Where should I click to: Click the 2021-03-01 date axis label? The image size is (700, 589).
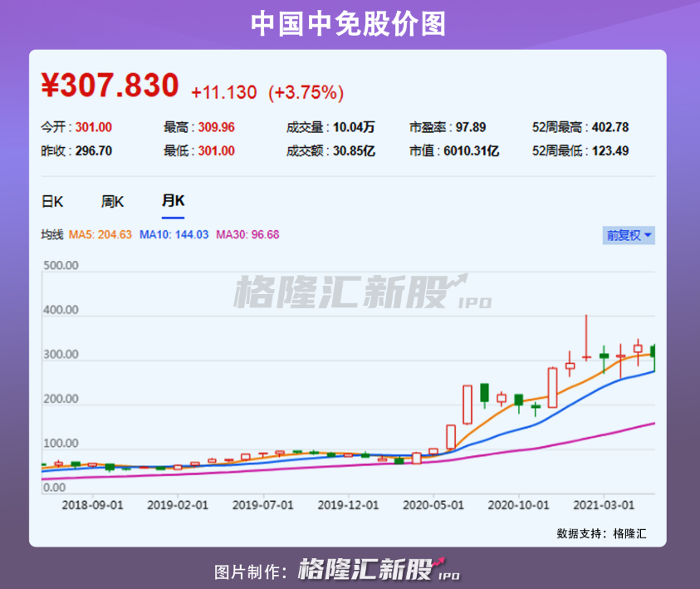604,505
